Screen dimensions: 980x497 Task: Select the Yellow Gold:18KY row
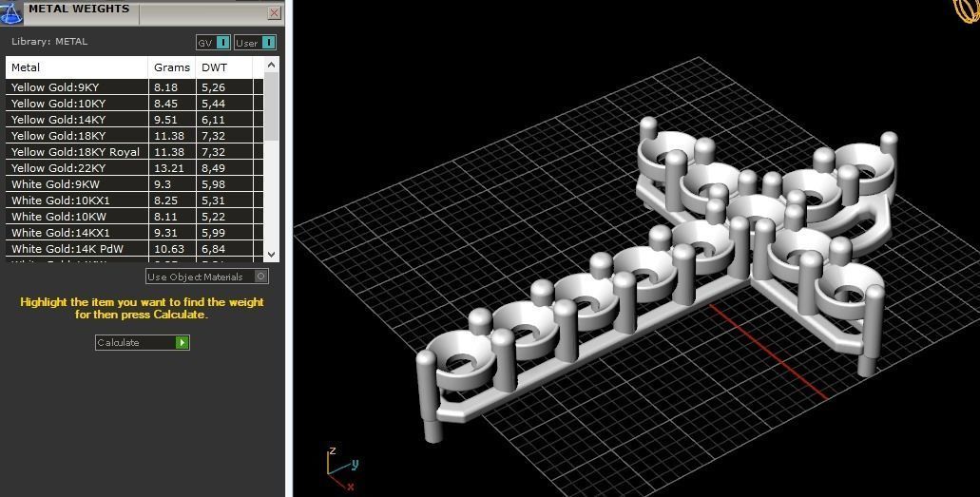click(x=134, y=136)
